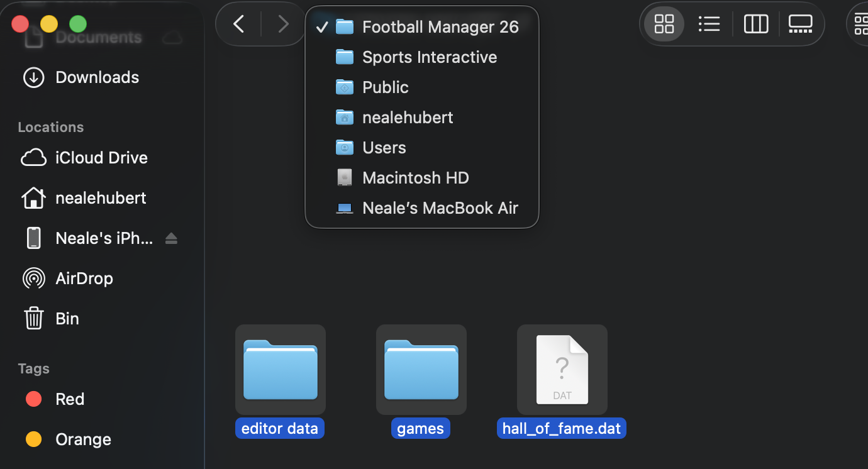The width and height of the screenshot is (868, 469).
Task: Open the Bin in the sidebar
Action: click(x=67, y=319)
